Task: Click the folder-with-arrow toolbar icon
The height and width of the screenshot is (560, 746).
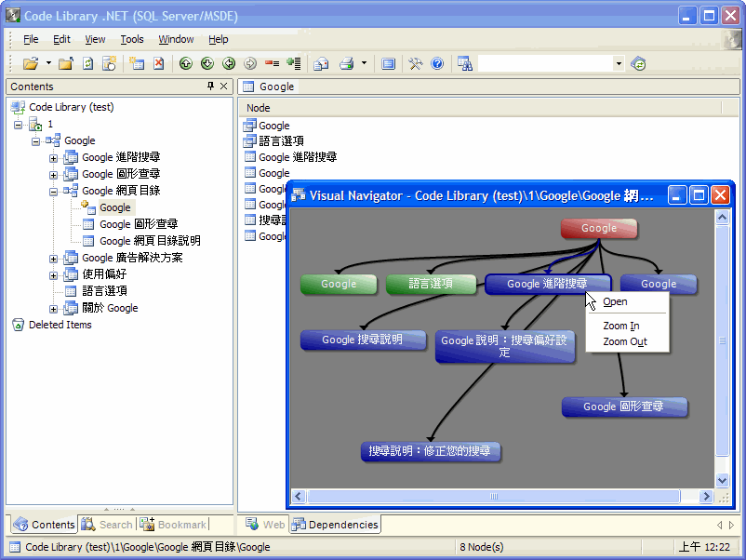Action: point(66,63)
